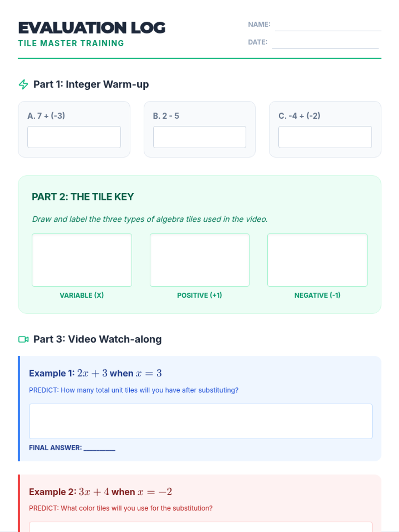Click the Tile Master Training subtitle
This screenshot has height=532, width=399.
coord(71,43)
